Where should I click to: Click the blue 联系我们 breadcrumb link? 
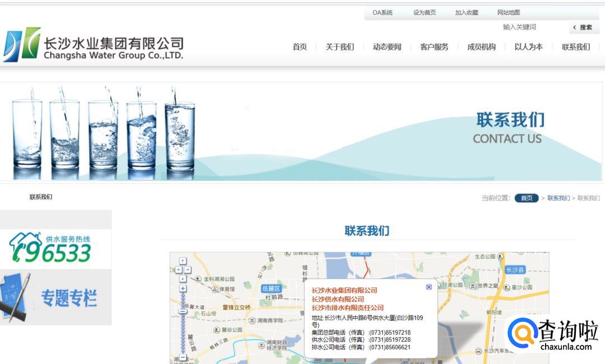pyautogui.click(x=559, y=198)
